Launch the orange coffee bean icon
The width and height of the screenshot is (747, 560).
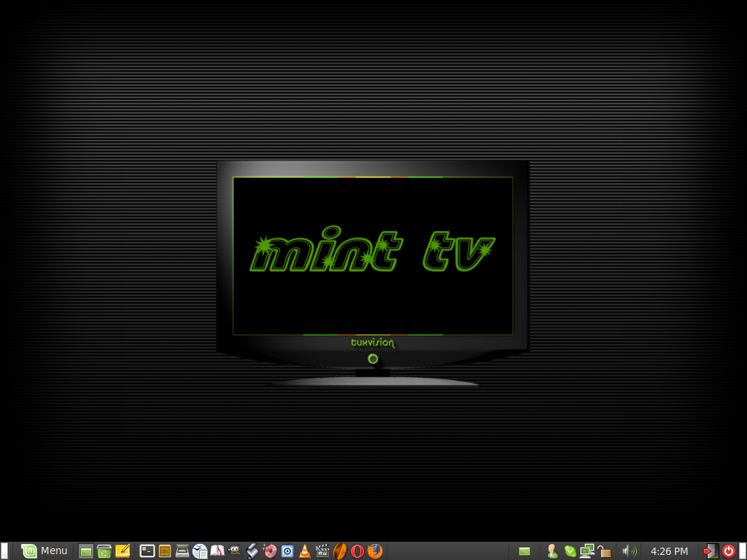click(x=340, y=551)
